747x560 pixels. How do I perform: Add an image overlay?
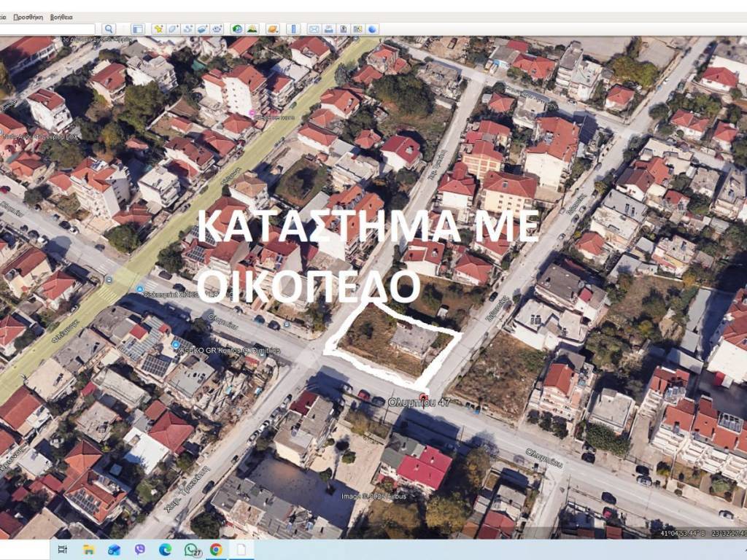202,29
